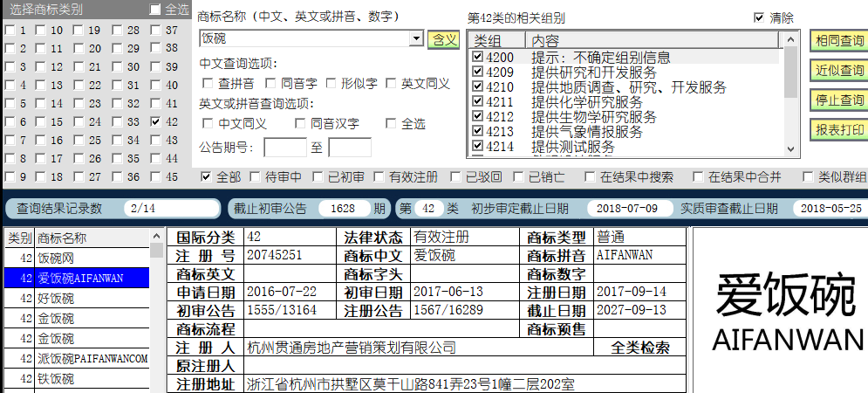Screen dimensions: 868x393
Task: Select the 派饭碗PAIFANWANCOM result entry
Action: pos(92,359)
